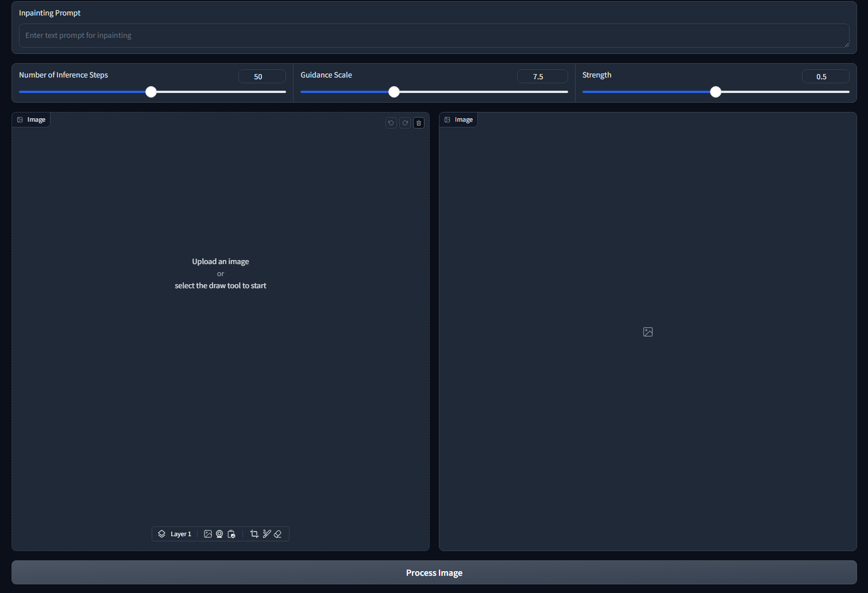Image resolution: width=868 pixels, height=593 pixels.
Task: Click the Number of Inference Steps slider handle
Action: point(151,92)
